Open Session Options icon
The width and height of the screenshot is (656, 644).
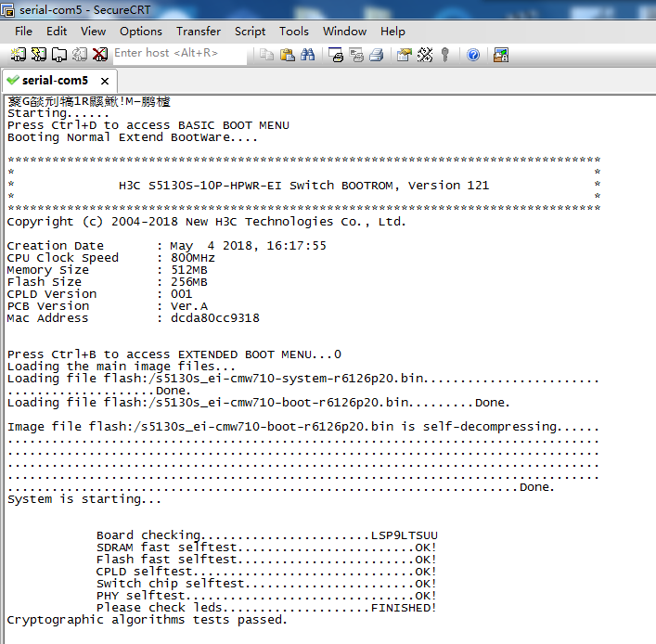405,55
